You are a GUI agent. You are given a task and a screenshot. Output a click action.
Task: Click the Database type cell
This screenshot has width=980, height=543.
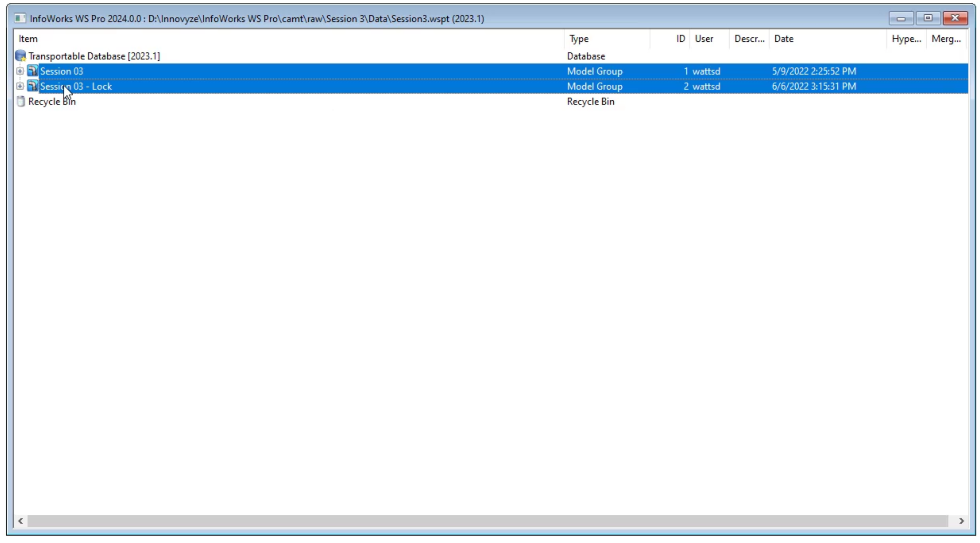tap(586, 56)
